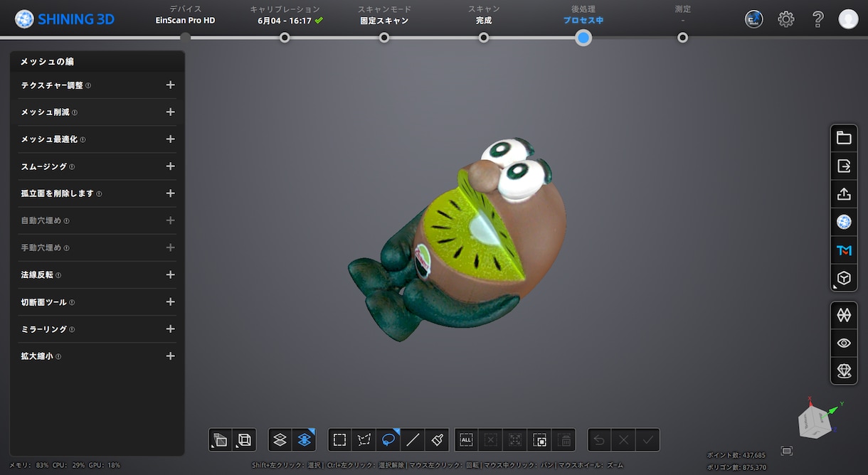Click the プロセス中 status label
868x475 pixels.
click(x=583, y=21)
